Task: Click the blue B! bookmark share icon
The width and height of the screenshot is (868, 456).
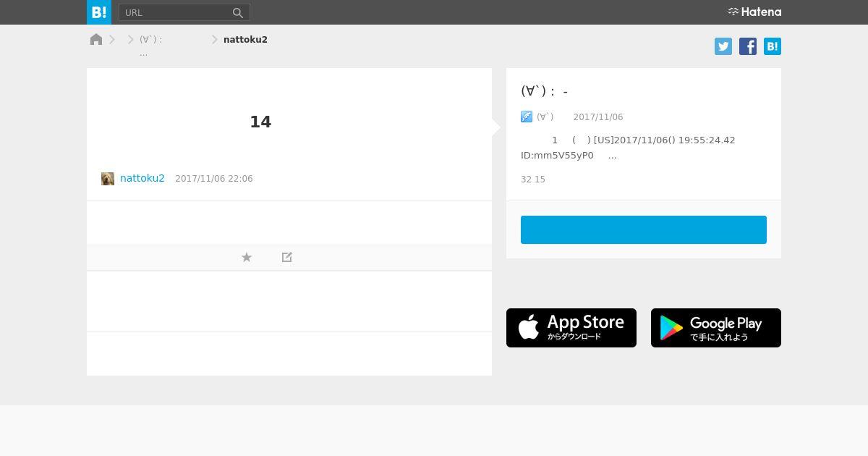Action: click(773, 46)
